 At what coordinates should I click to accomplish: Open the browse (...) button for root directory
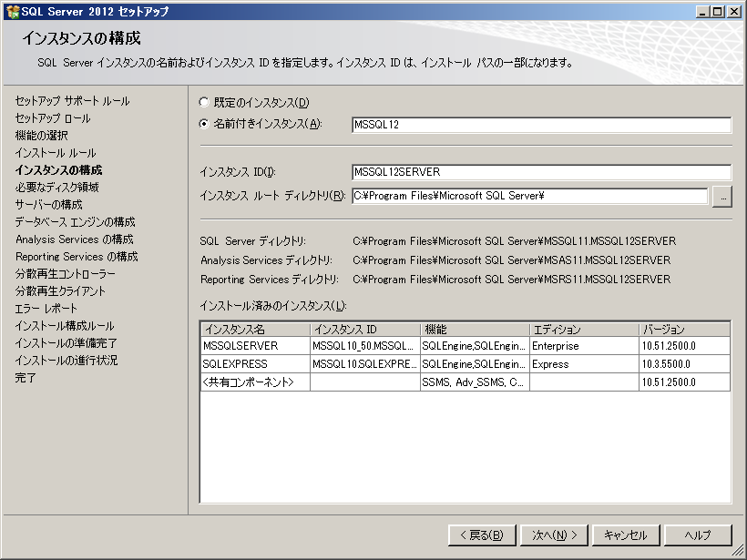pos(721,196)
